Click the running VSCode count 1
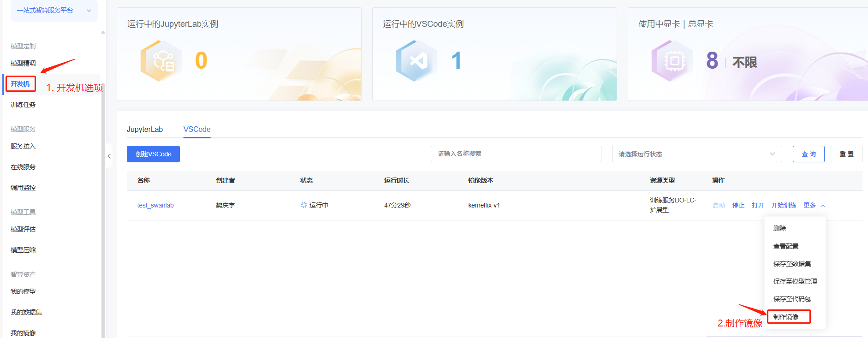 pos(456,60)
